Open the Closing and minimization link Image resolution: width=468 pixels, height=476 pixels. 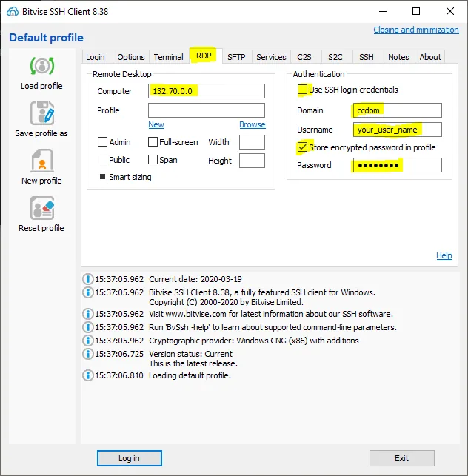(x=416, y=30)
